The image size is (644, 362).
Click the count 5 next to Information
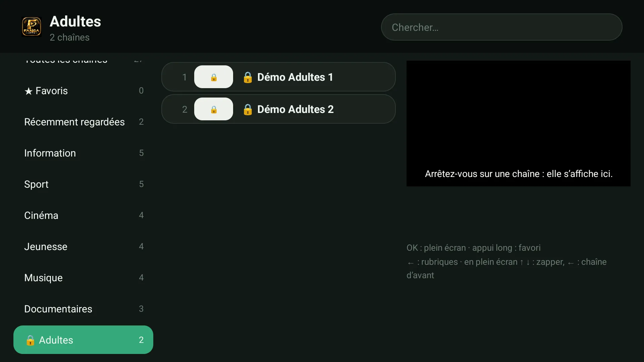coord(141,153)
